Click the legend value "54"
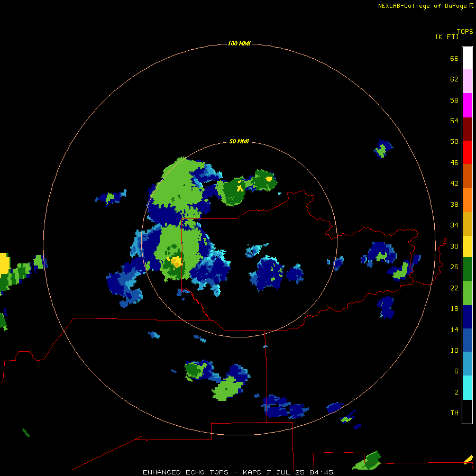 pos(454,121)
